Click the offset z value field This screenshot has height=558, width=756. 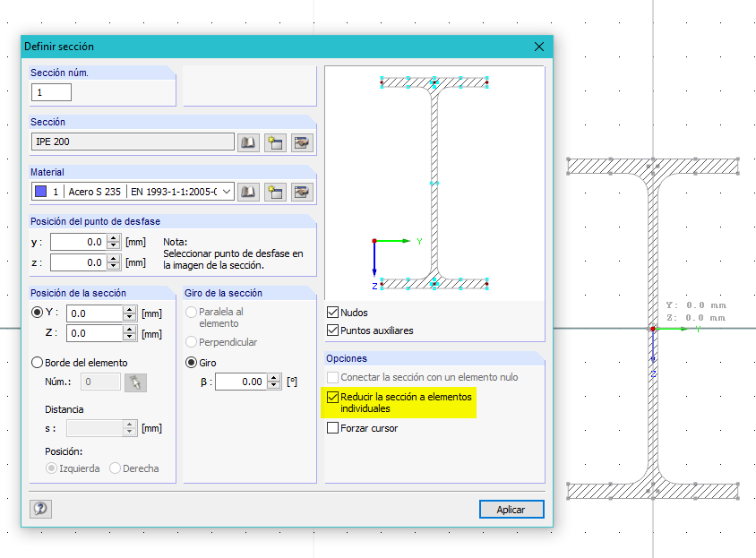(79, 262)
